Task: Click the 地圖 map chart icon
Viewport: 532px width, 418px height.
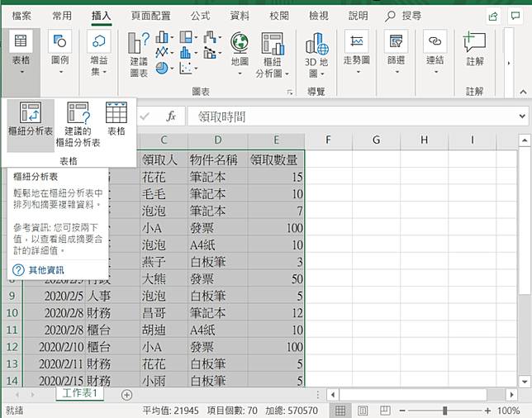Action: coord(240,50)
